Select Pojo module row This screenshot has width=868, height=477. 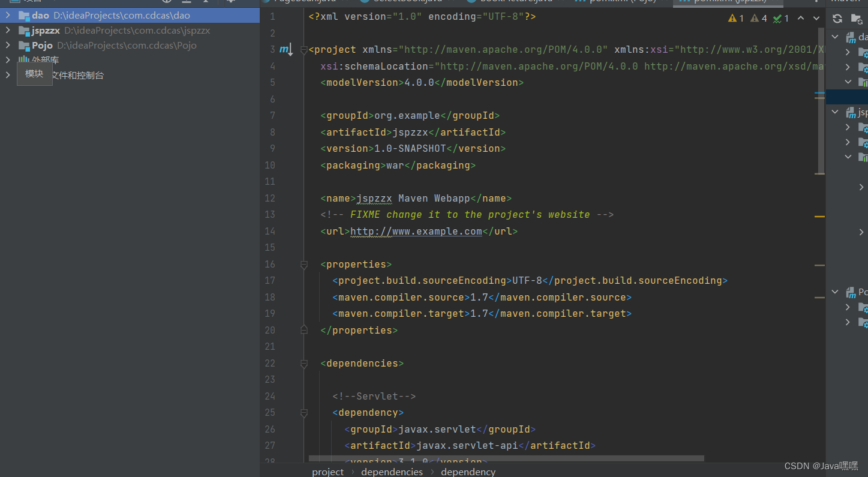coord(130,46)
